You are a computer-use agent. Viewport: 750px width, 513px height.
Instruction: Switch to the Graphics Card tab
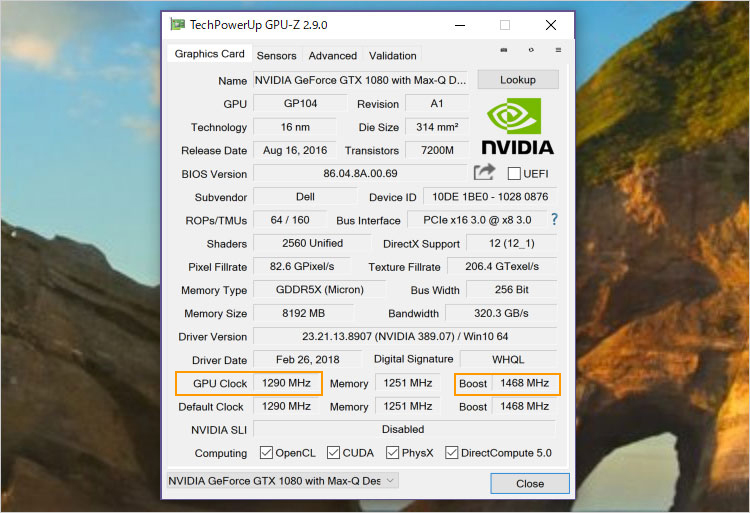click(x=210, y=54)
